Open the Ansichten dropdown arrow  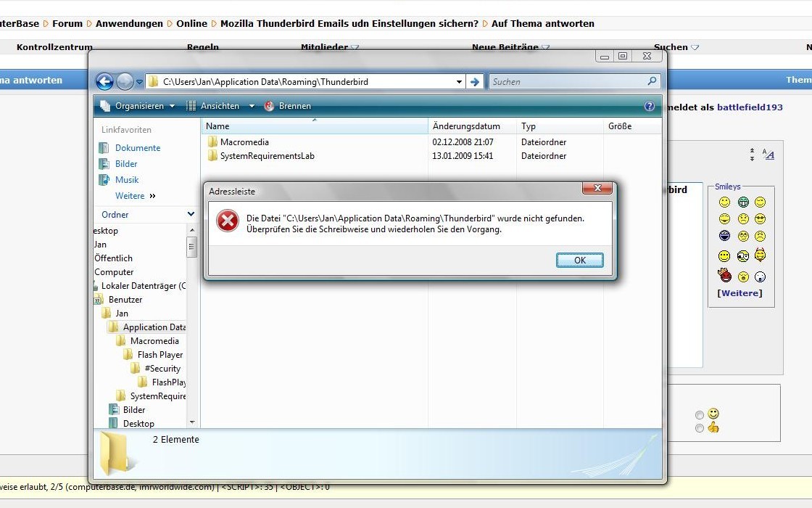click(252, 106)
